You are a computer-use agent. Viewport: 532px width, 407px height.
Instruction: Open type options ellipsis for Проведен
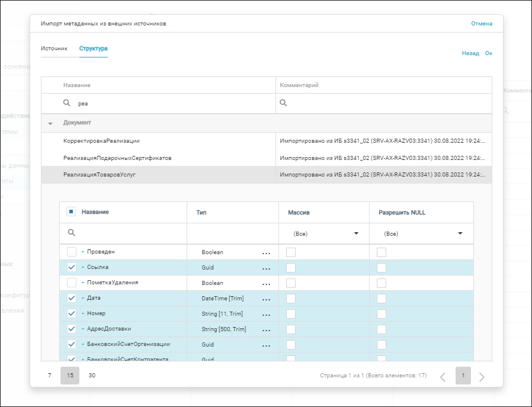(266, 253)
